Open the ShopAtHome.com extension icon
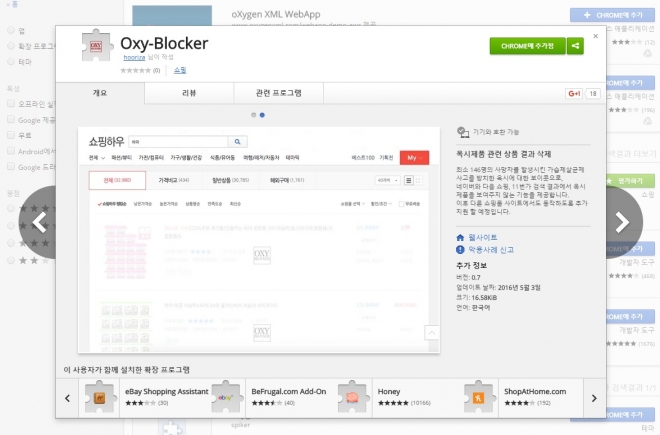The height and width of the screenshot is (435, 660). 483,398
